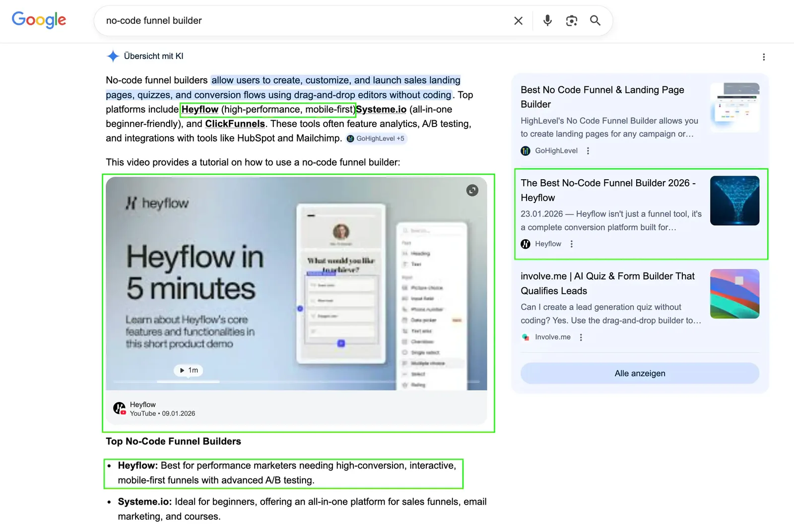The width and height of the screenshot is (794, 532).
Task: Click the GoHighLevel favicon in source card
Action: [526, 151]
